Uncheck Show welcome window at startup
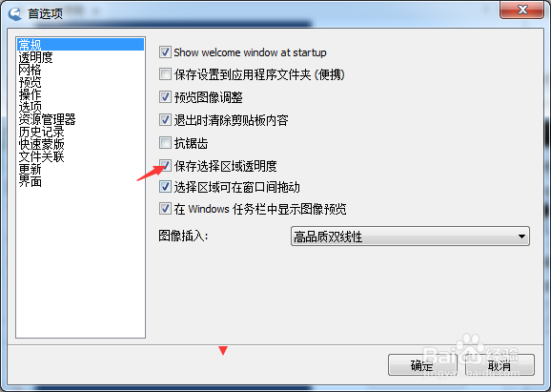551x392 pixels. point(165,52)
